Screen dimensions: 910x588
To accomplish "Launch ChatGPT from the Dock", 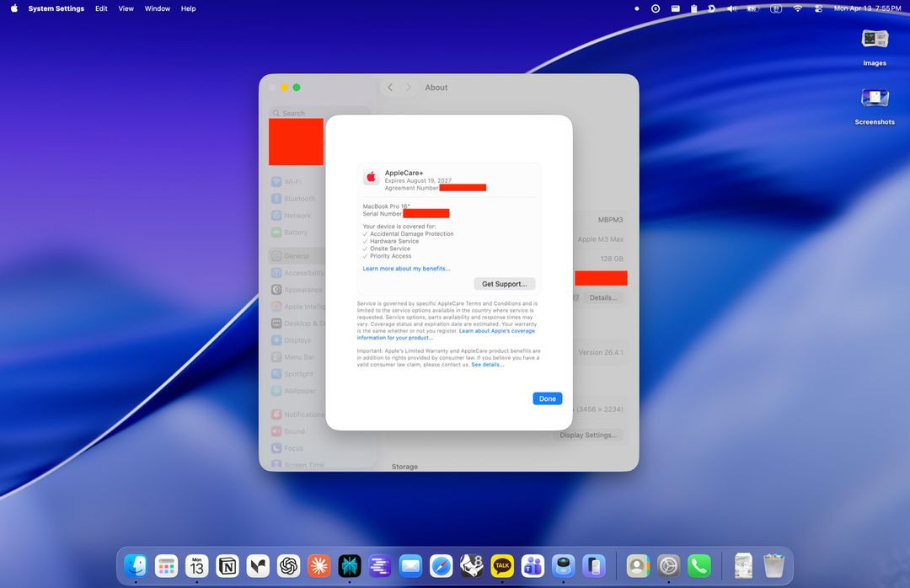I will click(x=288, y=565).
